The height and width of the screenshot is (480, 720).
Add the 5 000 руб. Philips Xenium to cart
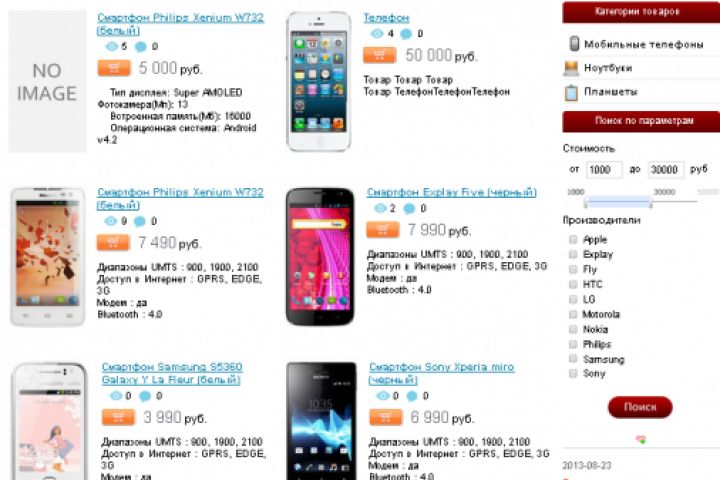pyautogui.click(x=114, y=68)
